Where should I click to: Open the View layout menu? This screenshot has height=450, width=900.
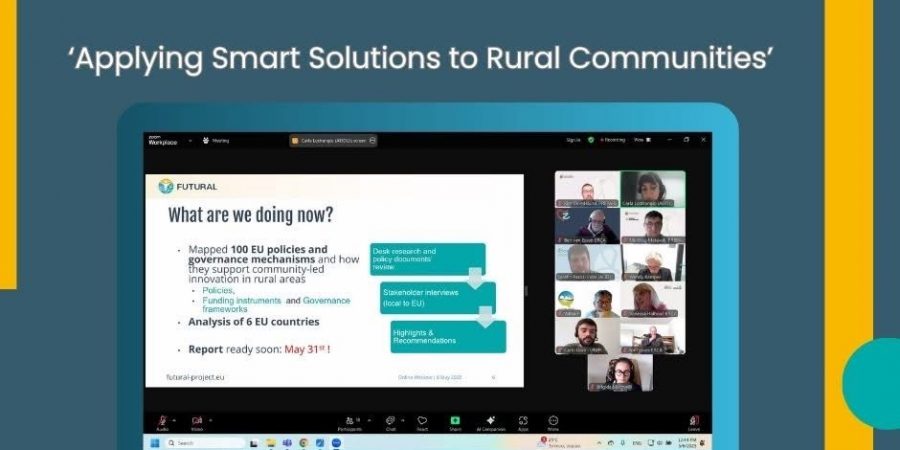tap(640, 140)
